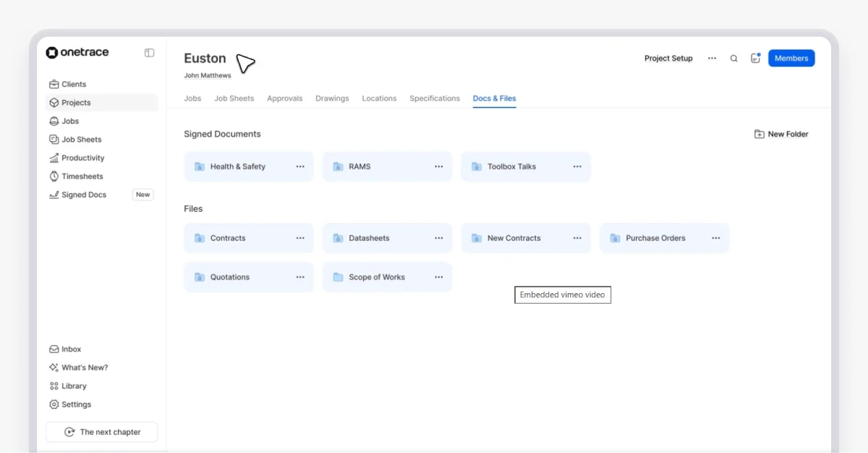Open Quotations folder options menu
Screen dimensions: 868x453
point(300,277)
